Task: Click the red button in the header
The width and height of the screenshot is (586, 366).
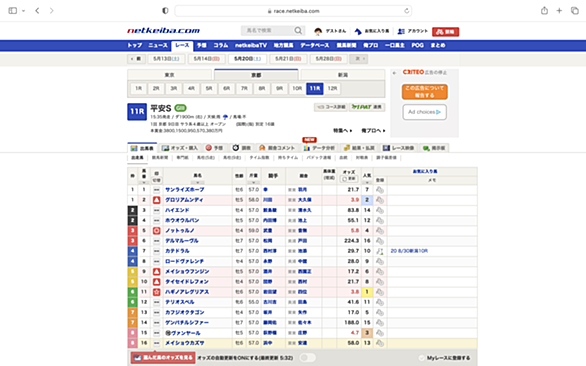Action: coord(445,32)
